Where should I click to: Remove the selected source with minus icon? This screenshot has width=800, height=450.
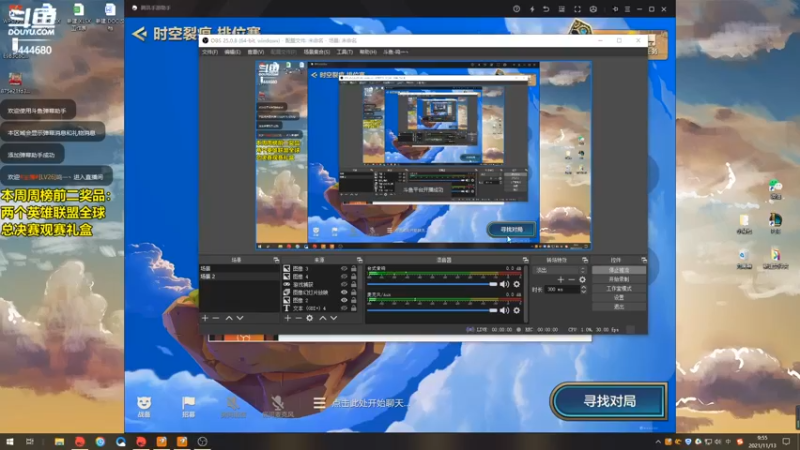[298, 318]
